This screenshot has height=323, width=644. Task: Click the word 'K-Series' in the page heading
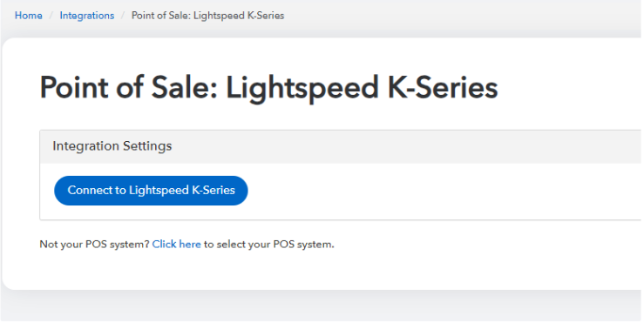click(x=443, y=87)
